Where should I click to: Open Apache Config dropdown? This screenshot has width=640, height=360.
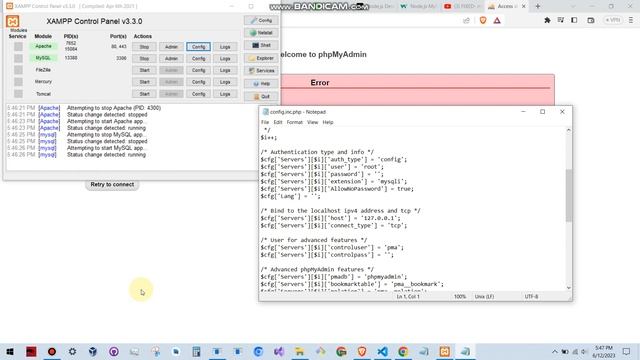point(198,47)
